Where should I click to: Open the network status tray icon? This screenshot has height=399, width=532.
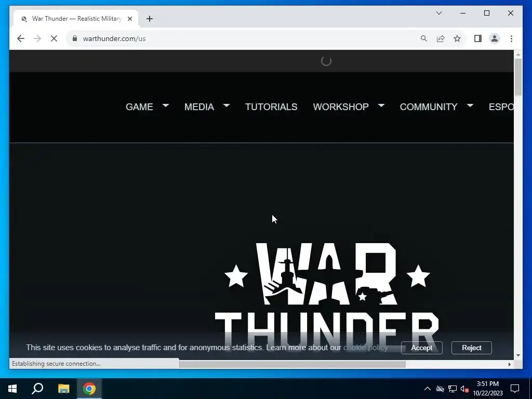click(x=453, y=389)
